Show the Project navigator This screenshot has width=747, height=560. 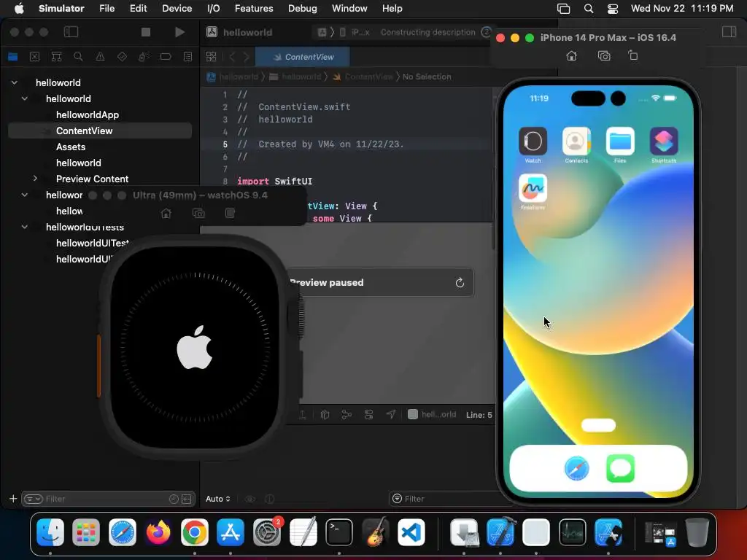pyautogui.click(x=13, y=57)
